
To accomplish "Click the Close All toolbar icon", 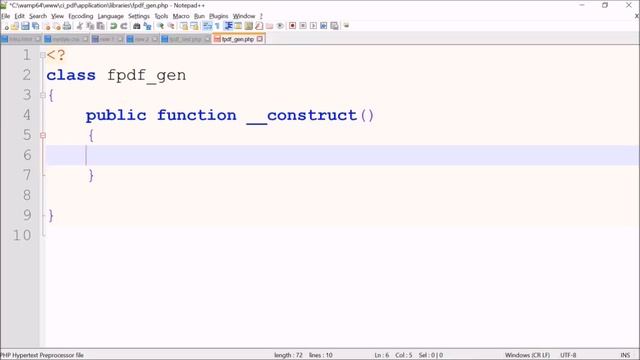I will 57,26.
